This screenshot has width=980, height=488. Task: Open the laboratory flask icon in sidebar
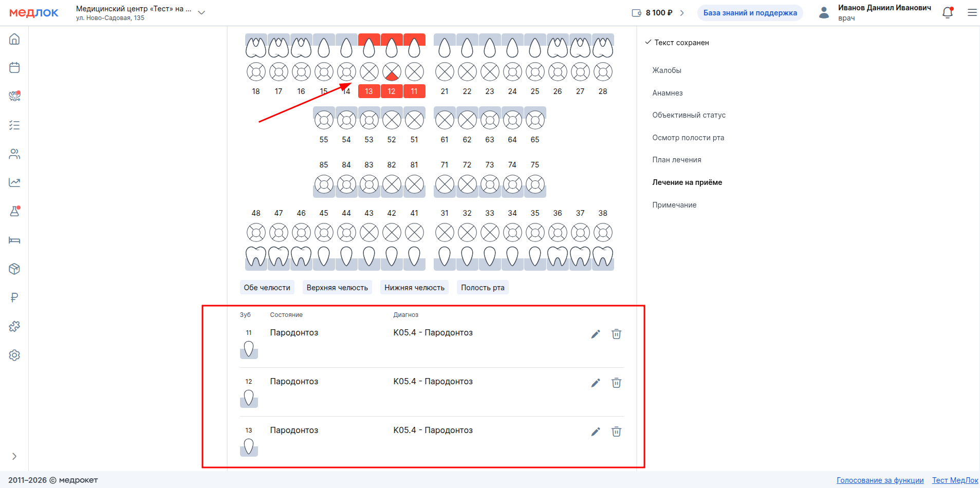(14, 211)
